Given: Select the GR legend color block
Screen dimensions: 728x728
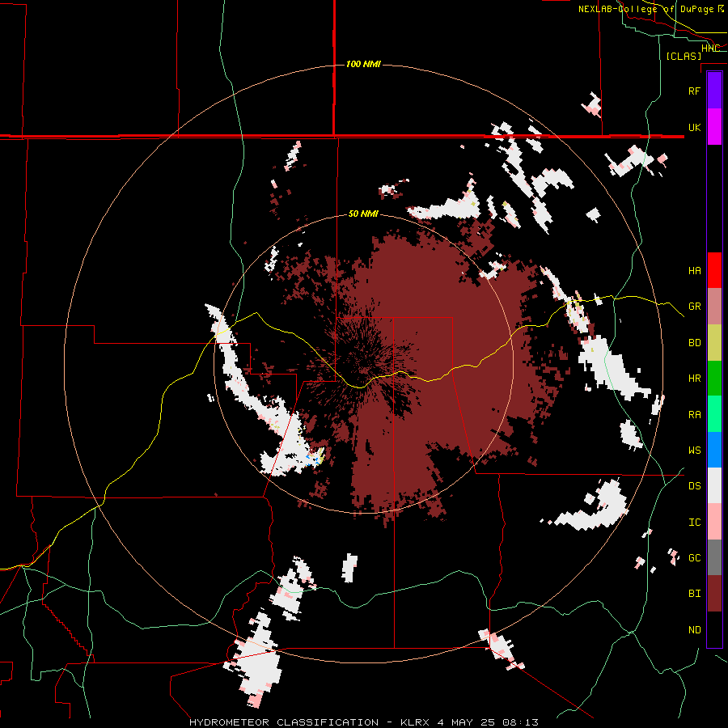Looking at the screenshot, I should coord(714,307).
